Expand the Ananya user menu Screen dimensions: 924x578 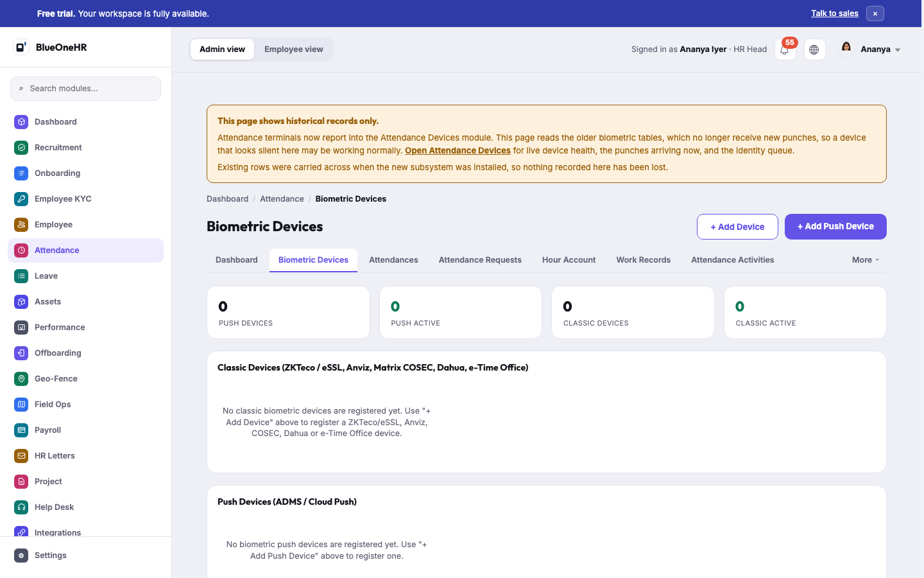point(870,49)
